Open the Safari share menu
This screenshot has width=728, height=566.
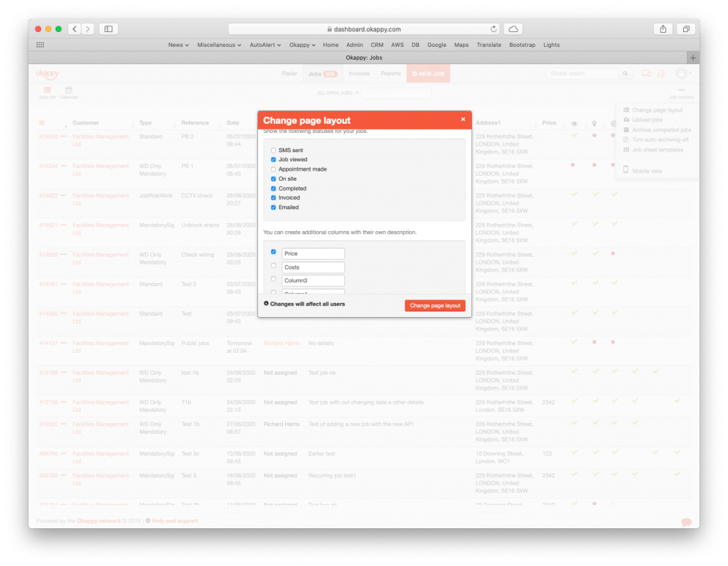pos(663,28)
